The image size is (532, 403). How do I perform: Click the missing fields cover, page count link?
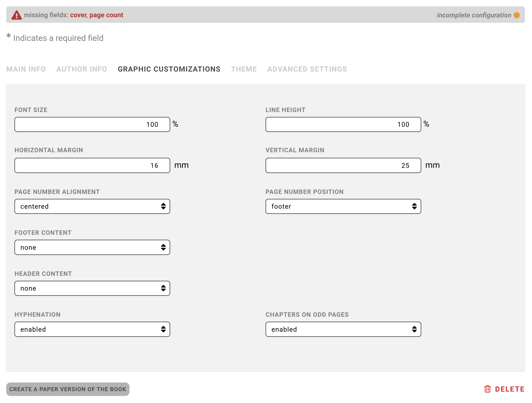[96, 15]
